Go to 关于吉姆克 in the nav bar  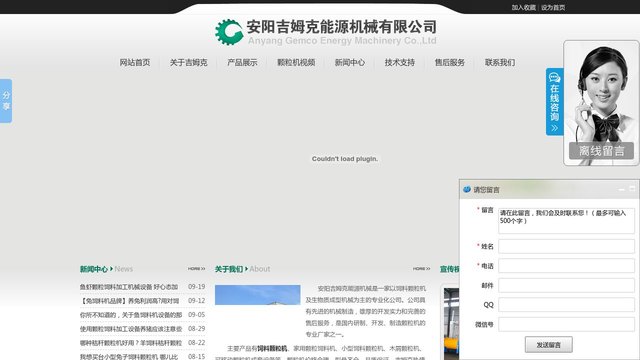coord(189,62)
